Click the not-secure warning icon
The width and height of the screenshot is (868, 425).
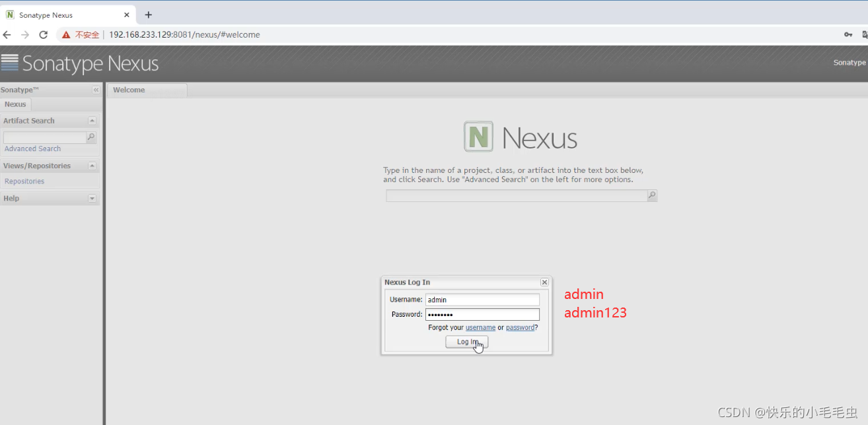coord(66,34)
